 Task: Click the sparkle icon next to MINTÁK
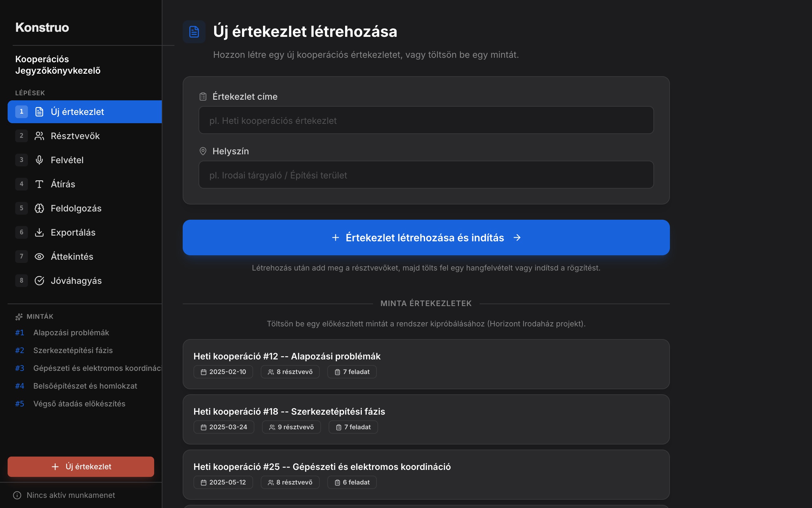point(19,317)
